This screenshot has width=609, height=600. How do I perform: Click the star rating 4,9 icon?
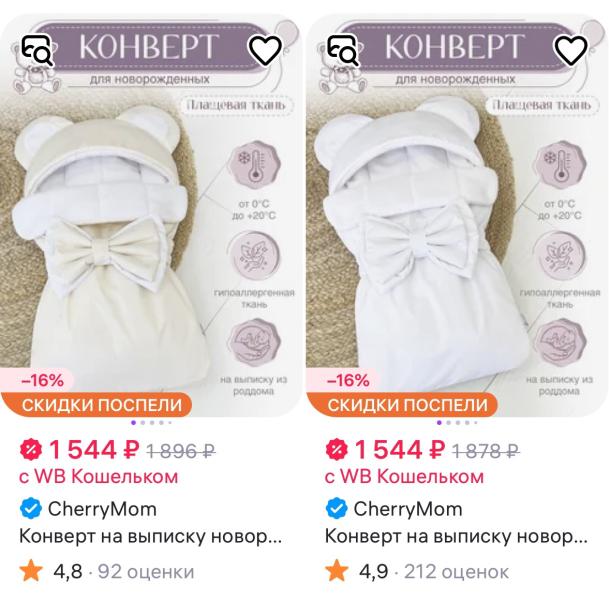[x=337, y=570]
